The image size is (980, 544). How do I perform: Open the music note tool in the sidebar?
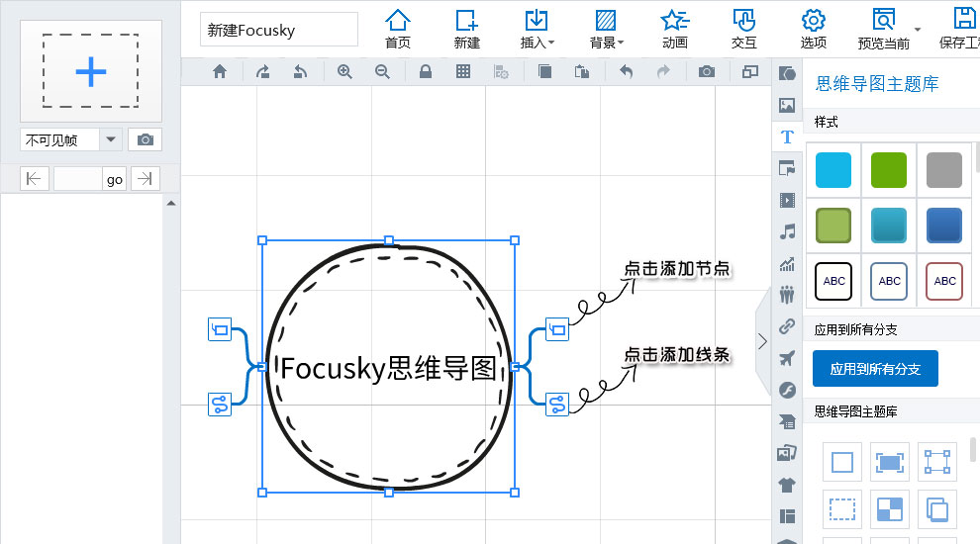[787, 231]
